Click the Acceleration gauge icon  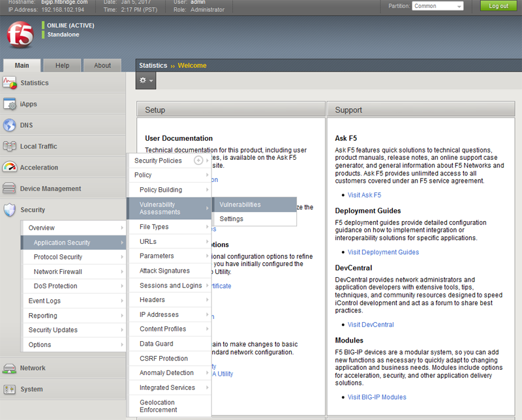coord(10,168)
